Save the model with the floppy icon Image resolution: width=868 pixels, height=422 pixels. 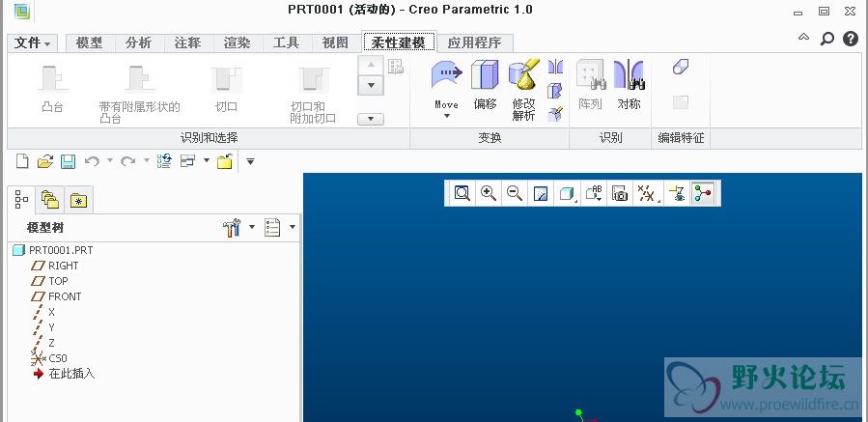point(68,161)
